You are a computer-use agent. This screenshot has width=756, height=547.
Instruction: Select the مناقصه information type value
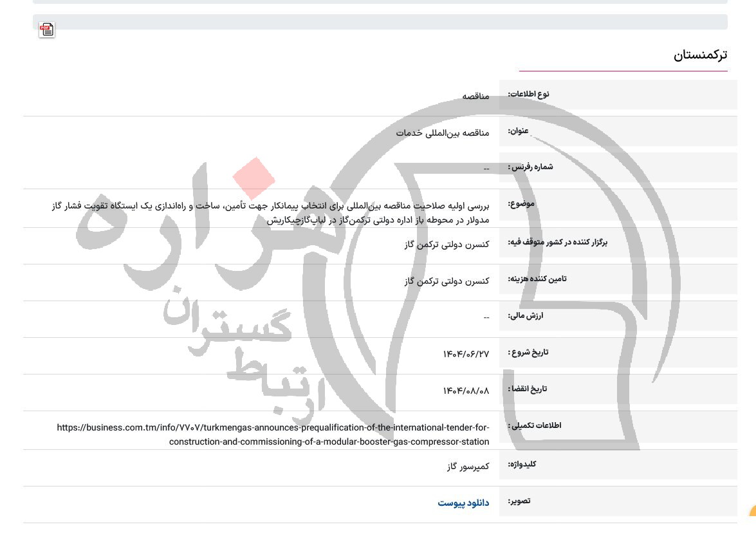(x=476, y=95)
